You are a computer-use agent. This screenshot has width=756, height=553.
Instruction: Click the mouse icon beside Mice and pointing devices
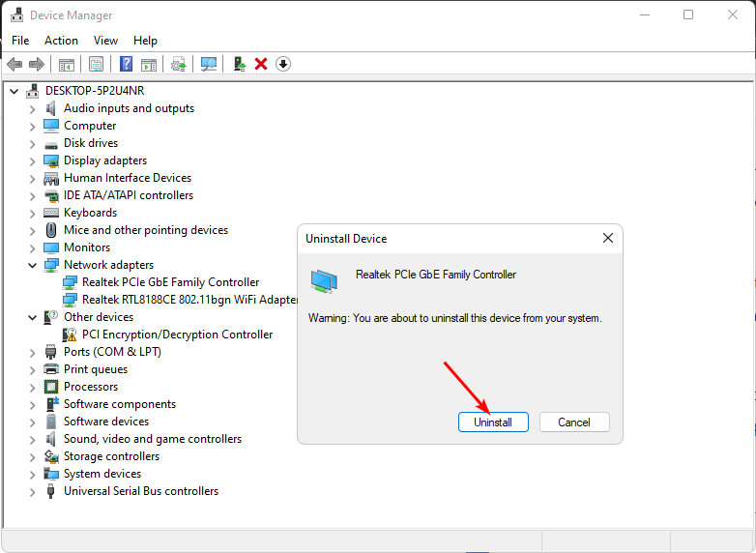pos(51,230)
